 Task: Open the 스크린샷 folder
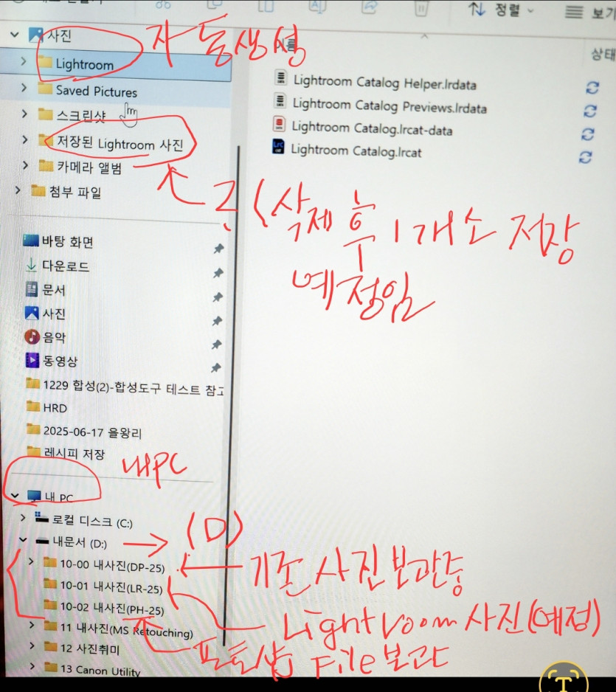(82, 116)
